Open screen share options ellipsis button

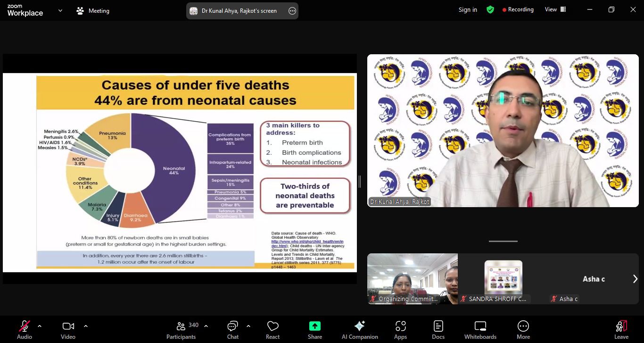click(292, 11)
